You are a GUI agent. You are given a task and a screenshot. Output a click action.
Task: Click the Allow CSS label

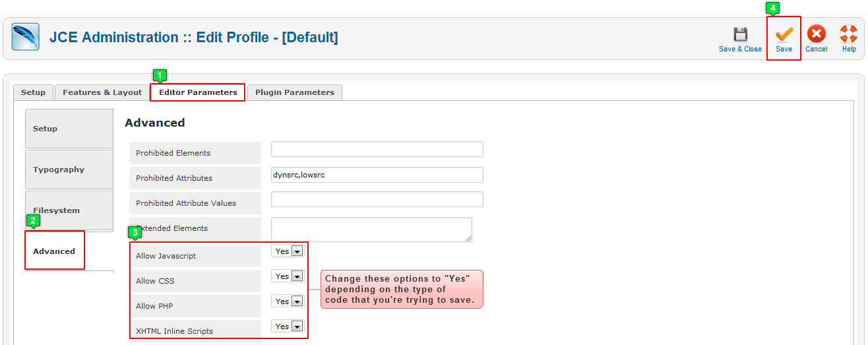click(x=155, y=281)
